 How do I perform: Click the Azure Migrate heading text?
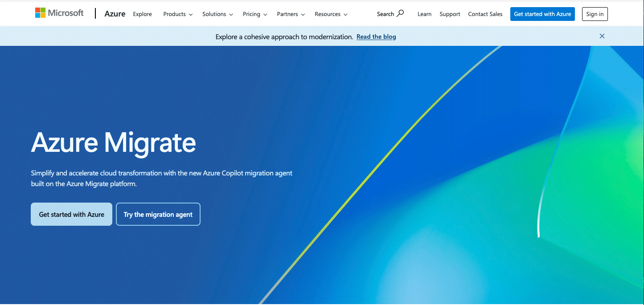(114, 142)
